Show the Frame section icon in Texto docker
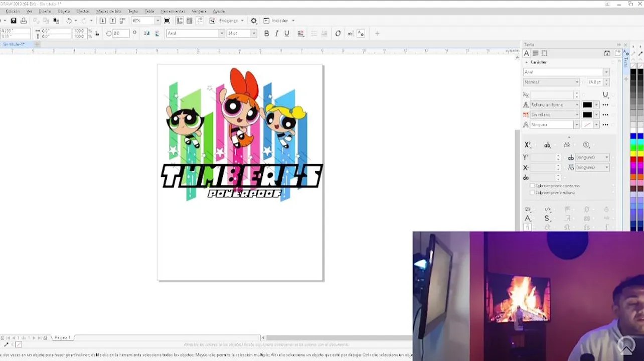The height and width of the screenshot is (361, 644). click(545, 53)
